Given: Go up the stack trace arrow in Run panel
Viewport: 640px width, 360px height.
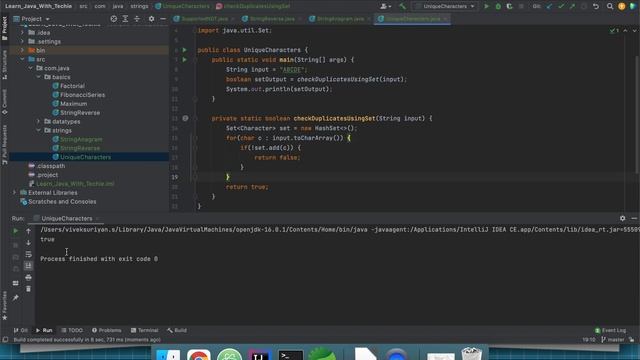Looking at the screenshot, I should coord(28,231).
